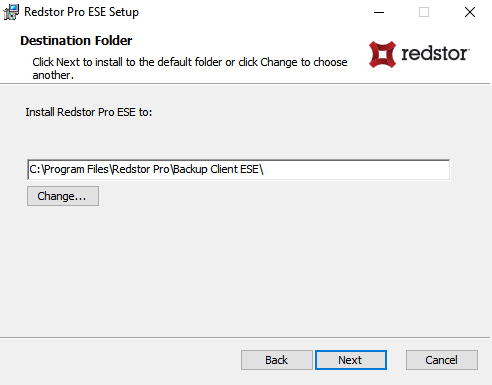Continue installation with the Next button
492x385 pixels.
[x=351, y=360]
